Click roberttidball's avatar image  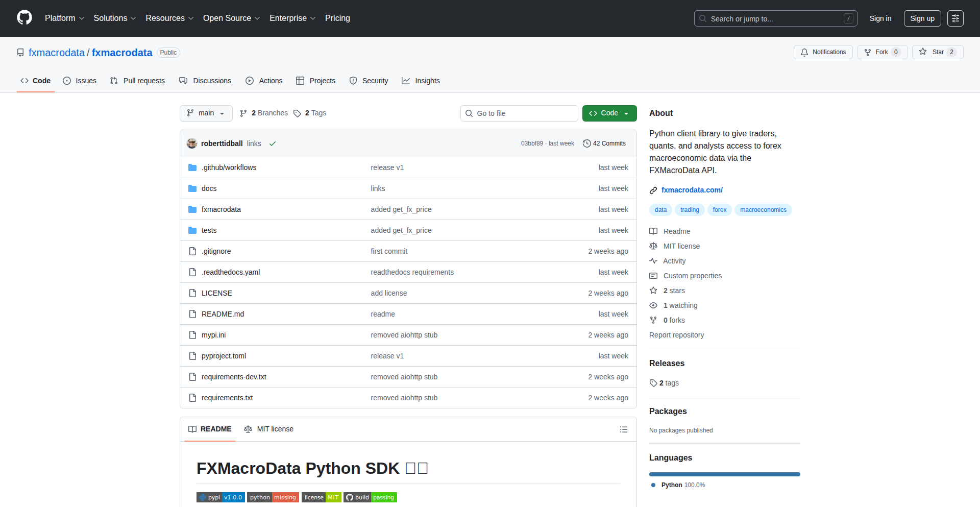192,143
